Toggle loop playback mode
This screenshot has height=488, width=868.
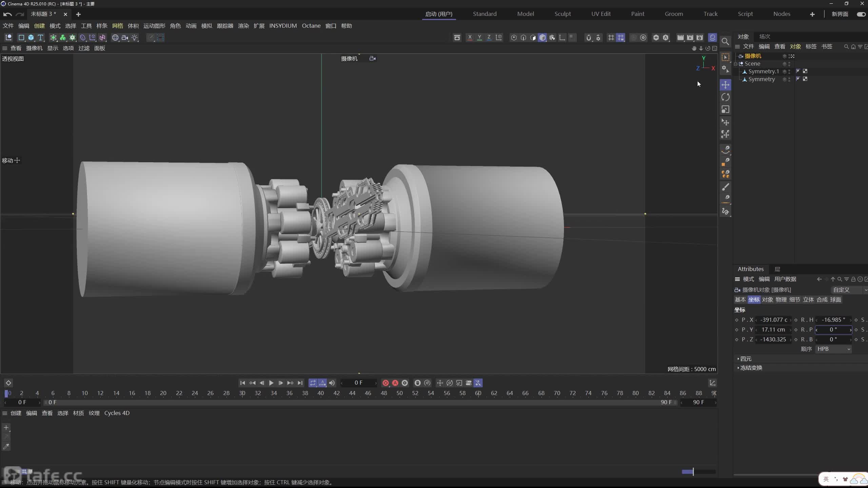pyautogui.click(x=313, y=383)
